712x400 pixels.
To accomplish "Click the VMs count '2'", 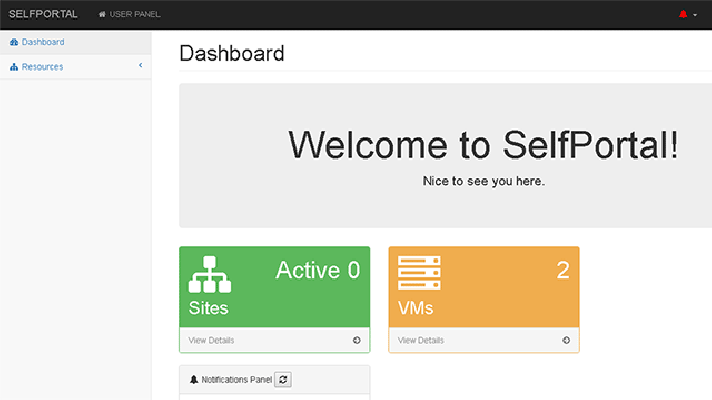I will [x=563, y=270].
